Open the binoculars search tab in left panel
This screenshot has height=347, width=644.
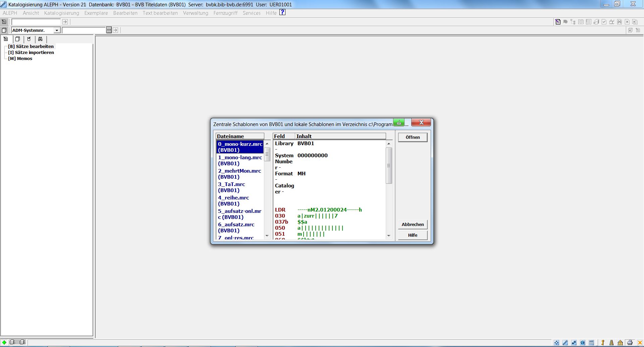coord(40,39)
